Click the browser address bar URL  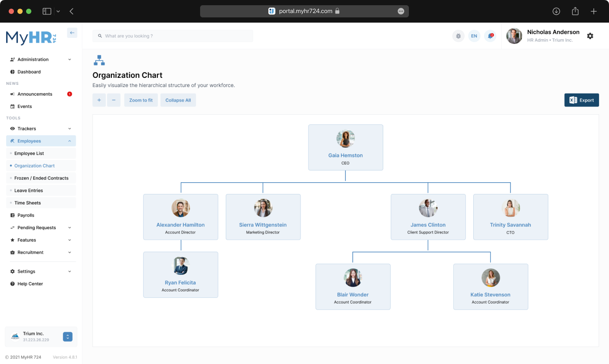tap(306, 11)
